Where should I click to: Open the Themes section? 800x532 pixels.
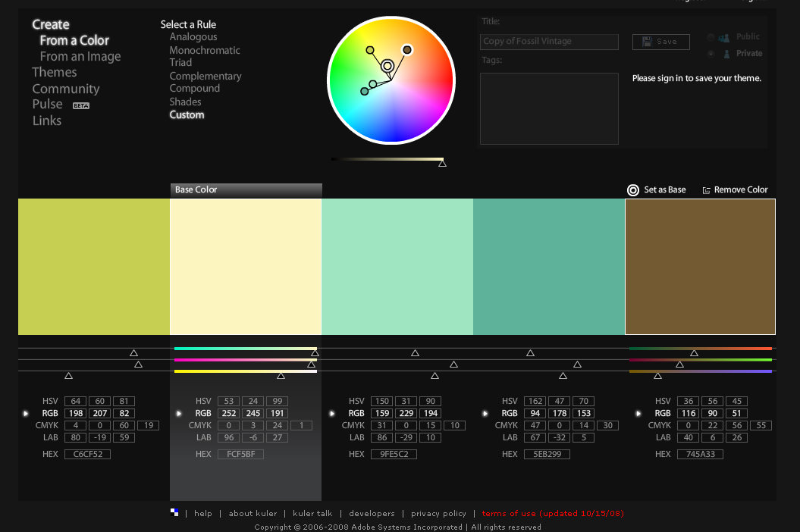pyautogui.click(x=54, y=73)
